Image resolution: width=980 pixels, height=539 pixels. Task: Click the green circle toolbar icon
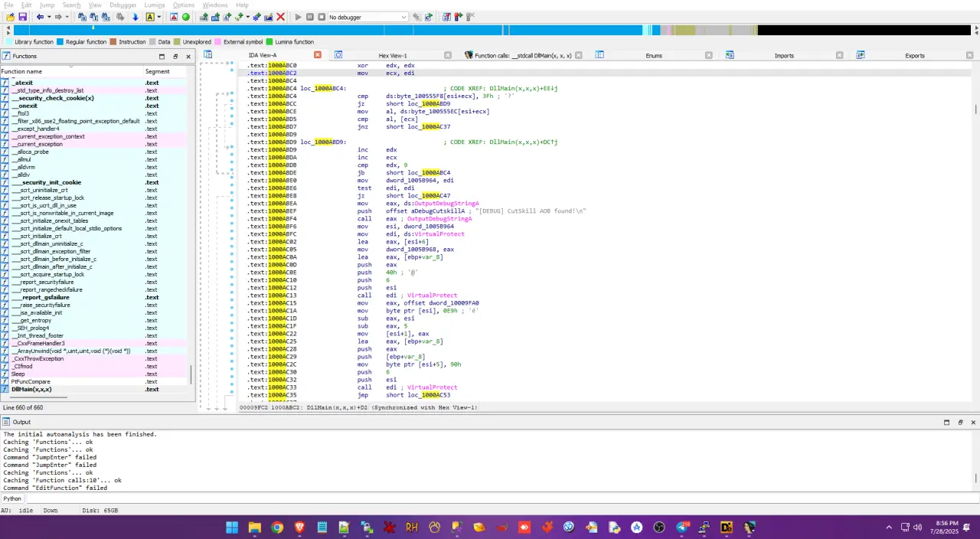[x=186, y=17]
